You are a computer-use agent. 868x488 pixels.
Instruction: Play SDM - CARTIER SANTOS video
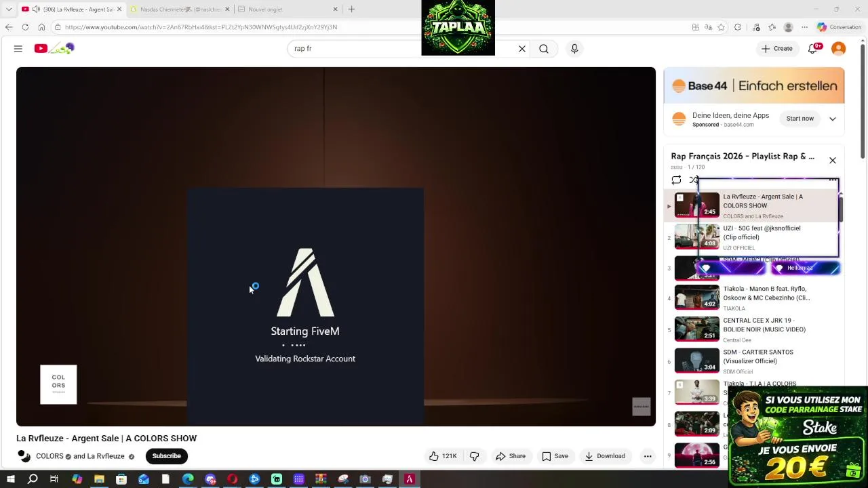click(x=753, y=361)
